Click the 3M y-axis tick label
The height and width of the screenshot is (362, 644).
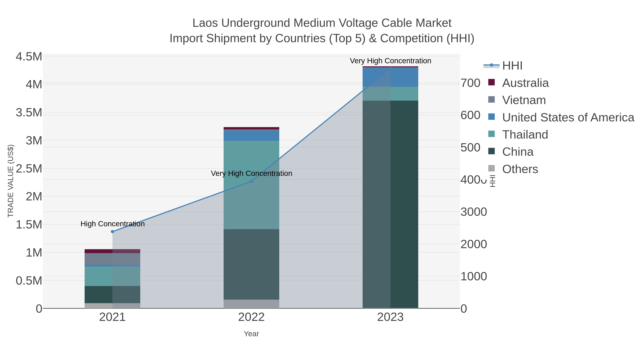[x=34, y=141]
